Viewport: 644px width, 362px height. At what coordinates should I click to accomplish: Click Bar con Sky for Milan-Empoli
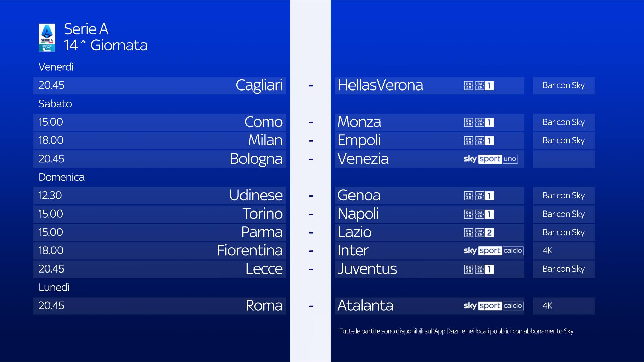coord(563,141)
